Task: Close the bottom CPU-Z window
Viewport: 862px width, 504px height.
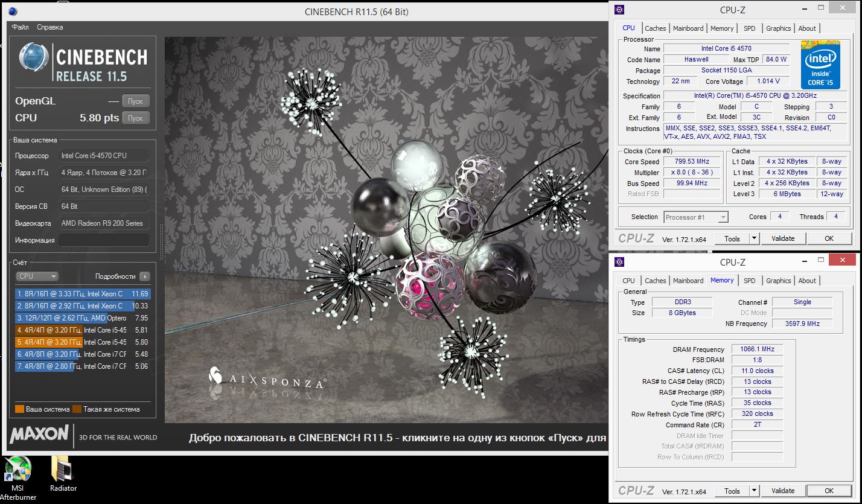Action: tap(841, 260)
